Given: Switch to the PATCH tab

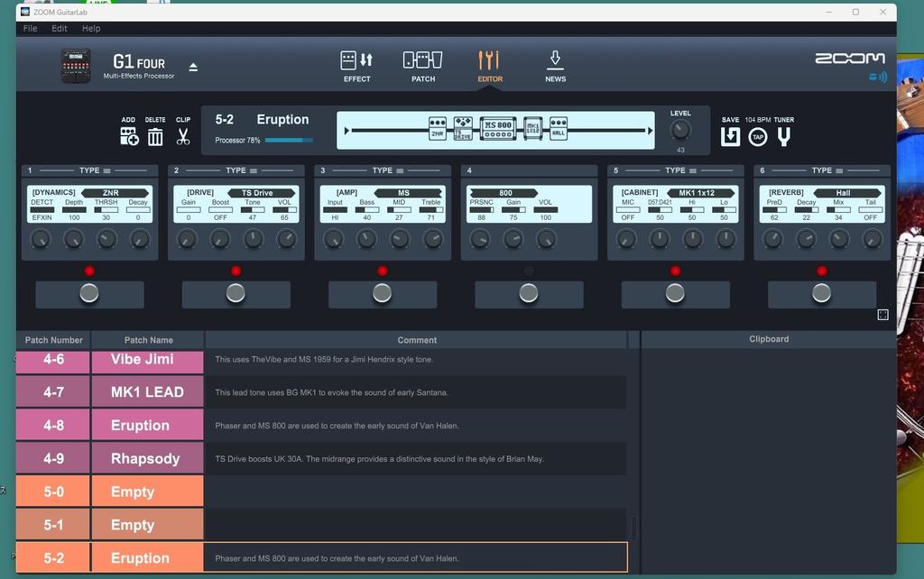Looking at the screenshot, I should (x=423, y=66).
